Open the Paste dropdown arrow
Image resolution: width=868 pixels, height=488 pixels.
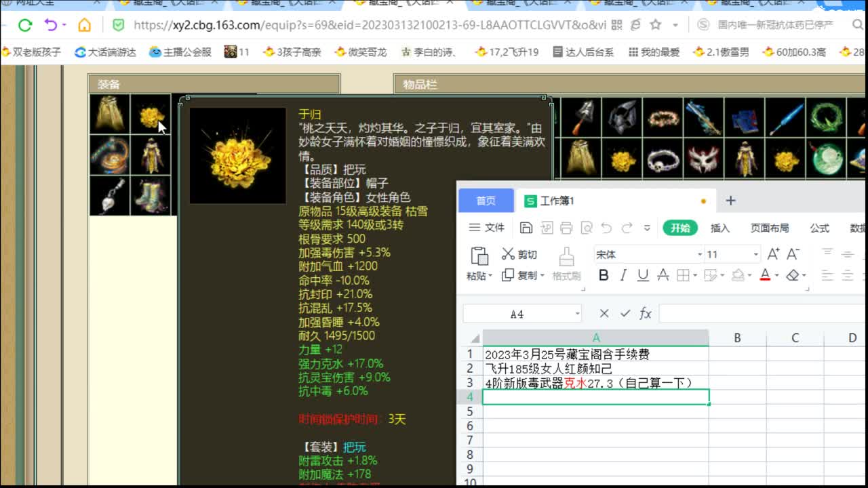coord(490,277)
